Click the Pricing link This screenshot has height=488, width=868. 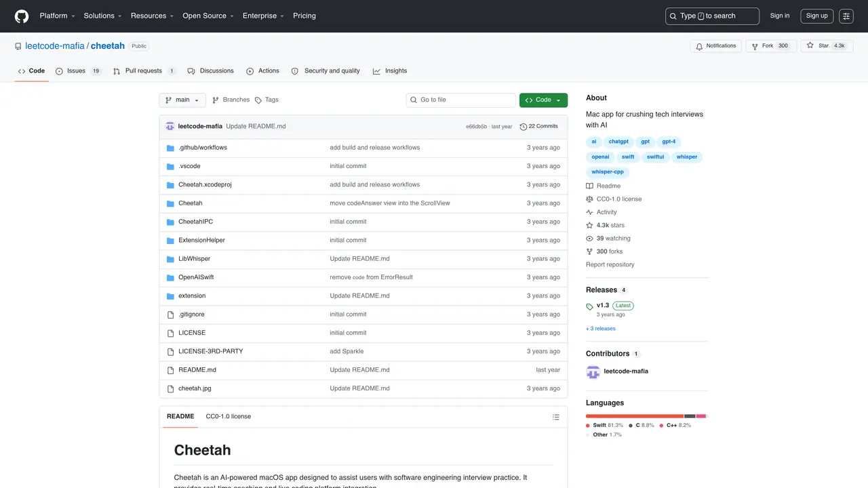(304, 16)
